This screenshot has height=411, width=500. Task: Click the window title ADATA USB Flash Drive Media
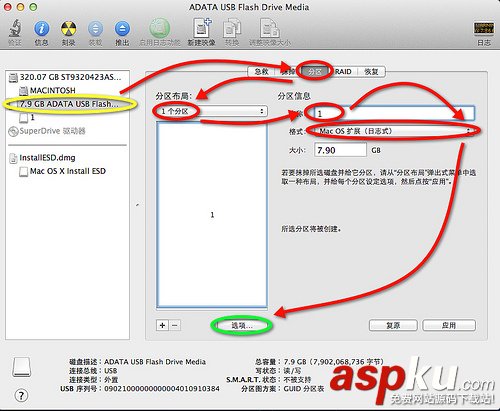click(249, 7)
